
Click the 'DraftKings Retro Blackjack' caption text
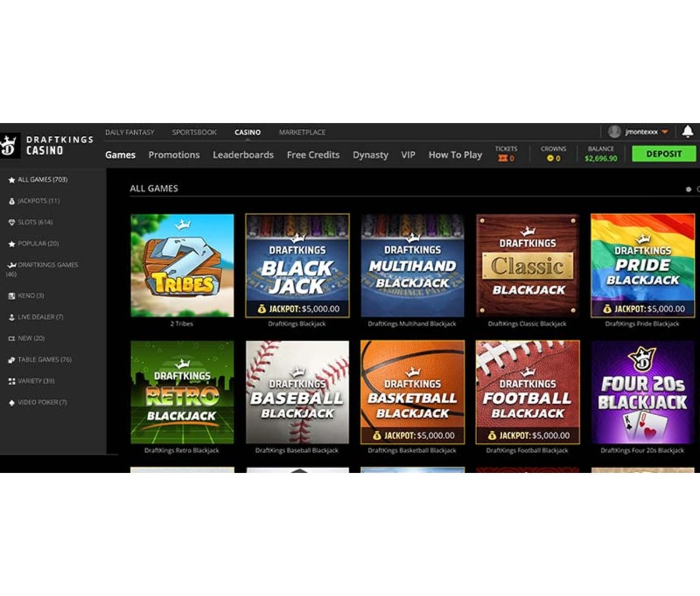click(182, 450)
